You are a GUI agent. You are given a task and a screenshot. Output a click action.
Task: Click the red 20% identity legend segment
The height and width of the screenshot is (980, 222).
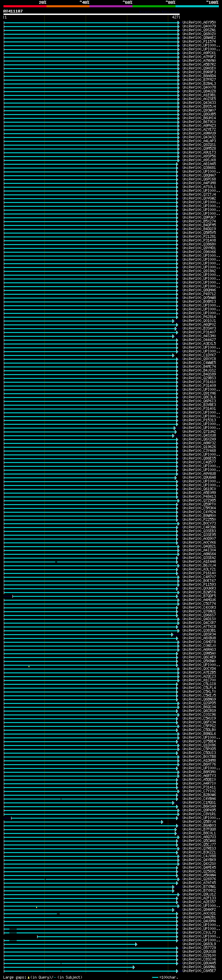coord(25,6)
